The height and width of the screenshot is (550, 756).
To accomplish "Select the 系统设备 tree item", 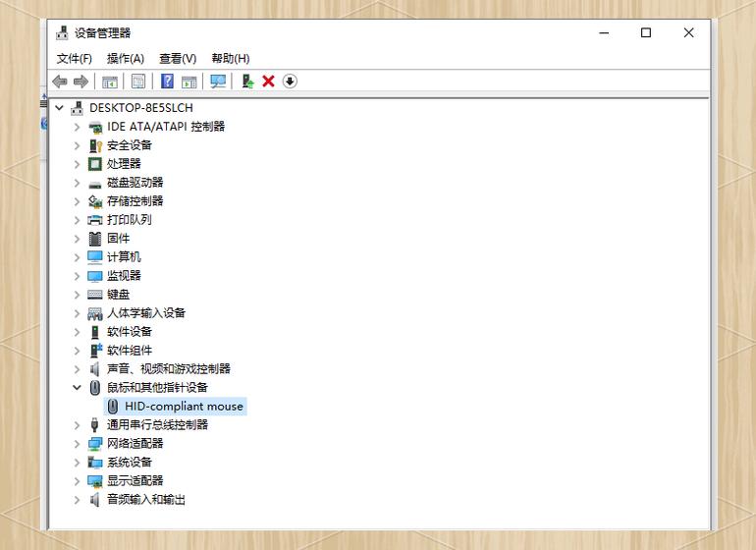I will (130, 463).
